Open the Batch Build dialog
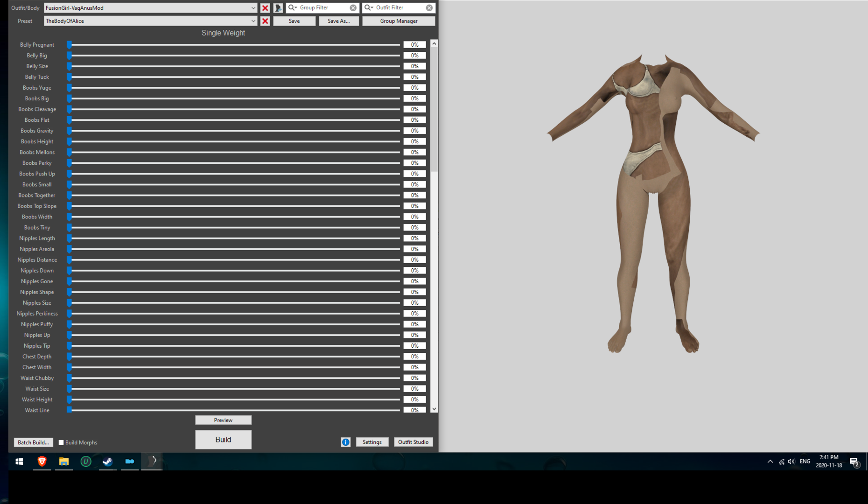The height and width of the screenshot is (504, 868). point(33,442)
